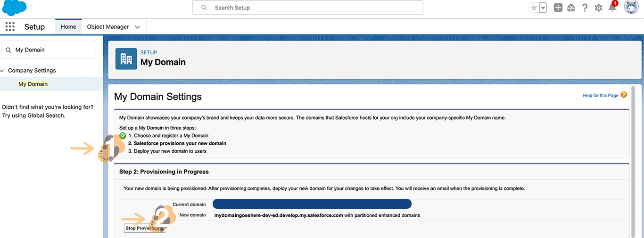
Task: Open Global Actions plus menu
Action: [558, 8]
